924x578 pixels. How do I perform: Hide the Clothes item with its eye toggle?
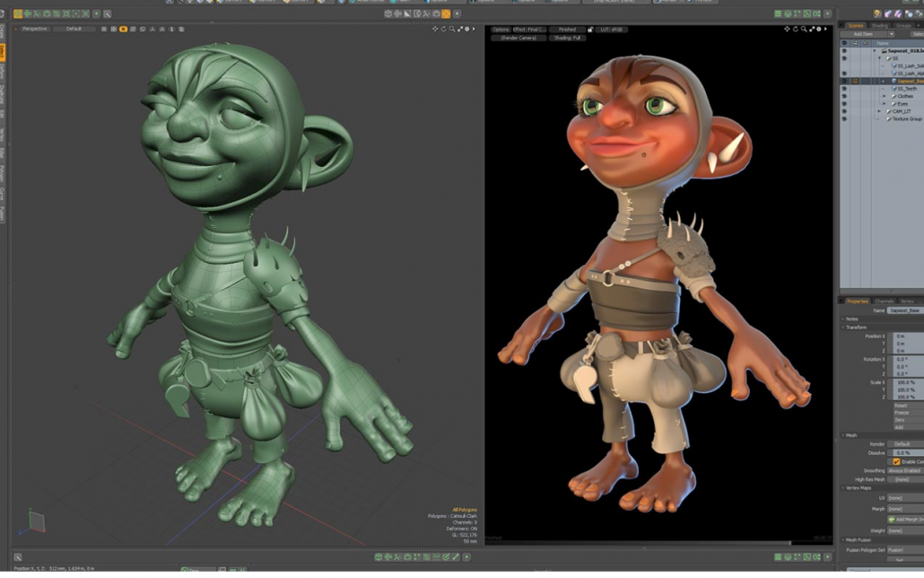(845, 96)
